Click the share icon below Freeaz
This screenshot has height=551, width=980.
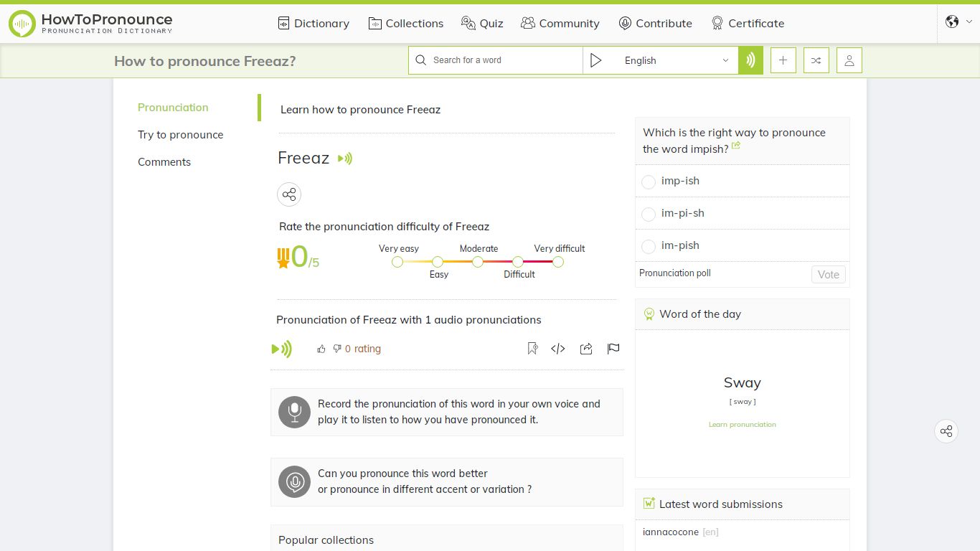(x=289, y=194)
